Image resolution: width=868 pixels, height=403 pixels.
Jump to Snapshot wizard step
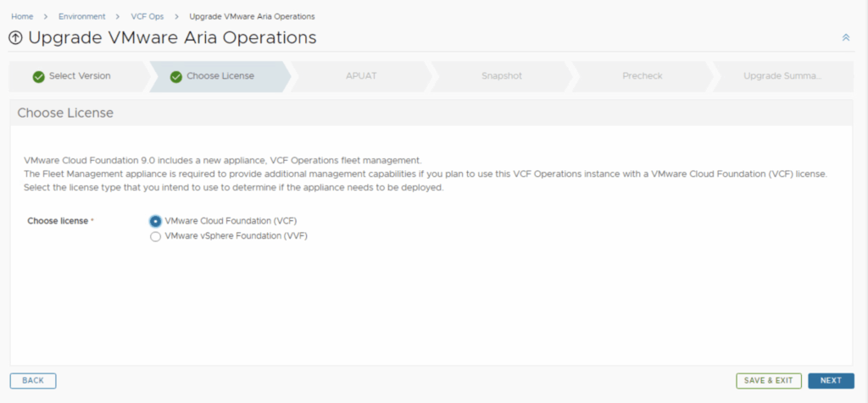[x=502, y=76]
